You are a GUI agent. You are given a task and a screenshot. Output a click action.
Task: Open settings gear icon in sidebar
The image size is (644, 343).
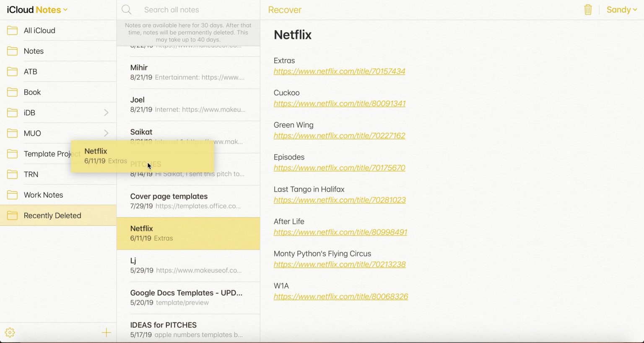(x=10, y=333)
